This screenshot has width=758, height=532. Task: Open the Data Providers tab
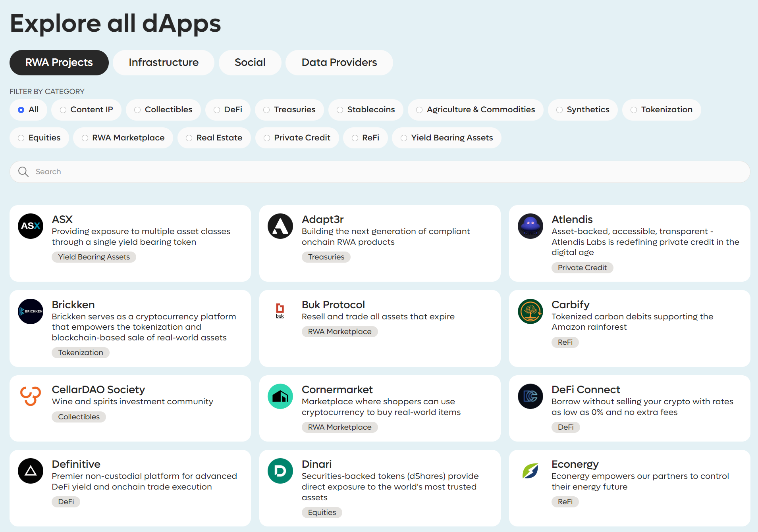click(x=339, y=63)
